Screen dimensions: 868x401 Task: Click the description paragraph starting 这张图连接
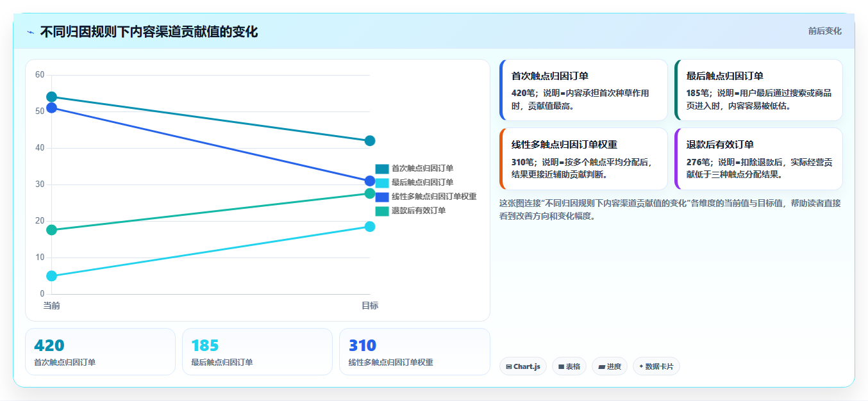click(x=670, y=209)
